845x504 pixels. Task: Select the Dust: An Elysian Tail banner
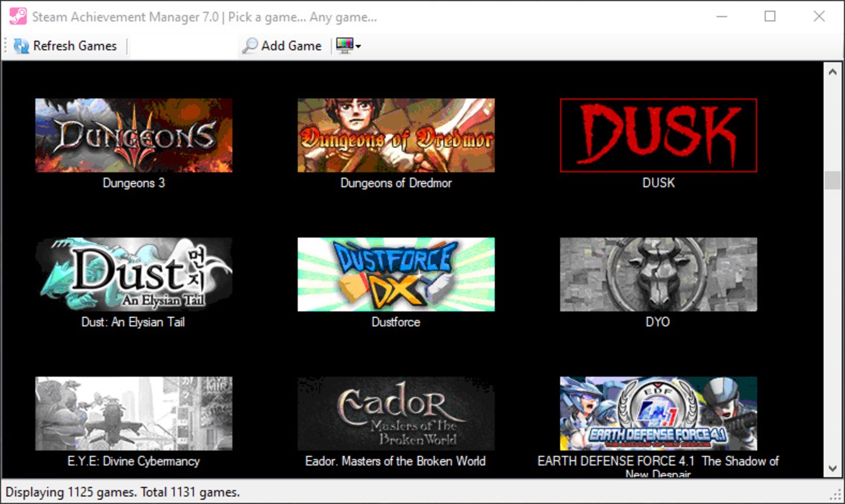point(134,275)
